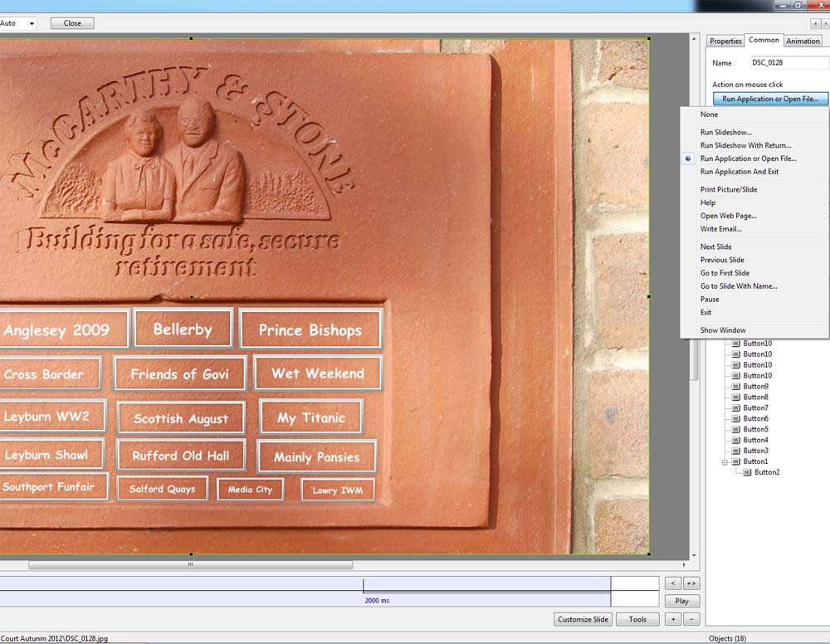Screen dimensions: 830x644
Task: Click the canvas vertical scrollbar up arrow
Action: point(694,39)
